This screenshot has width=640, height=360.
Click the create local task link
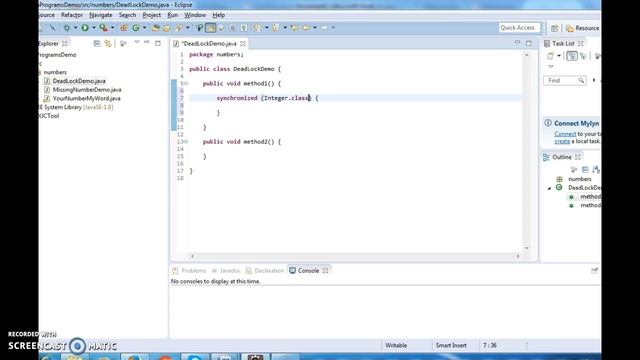[x=562, y=141]
